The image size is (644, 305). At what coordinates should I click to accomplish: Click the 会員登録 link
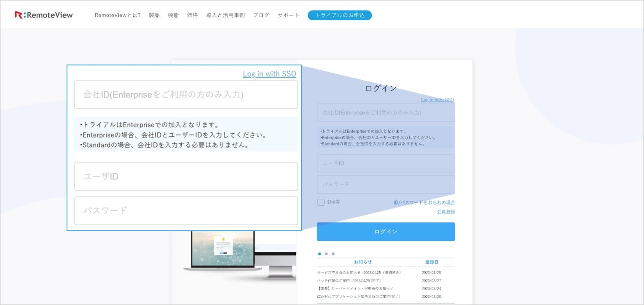(x=446, y=212)
